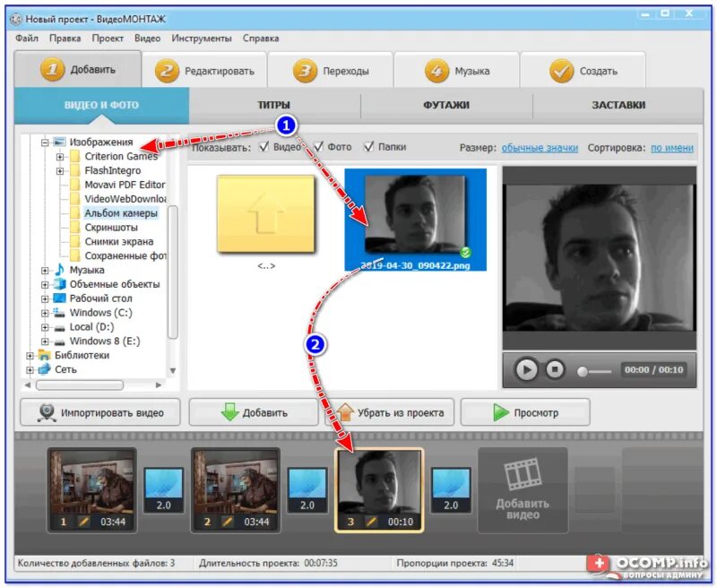Click the Добавить видео timeline placeholder
The width and height of the screenshot is (717, 588).
click(523, 490)
